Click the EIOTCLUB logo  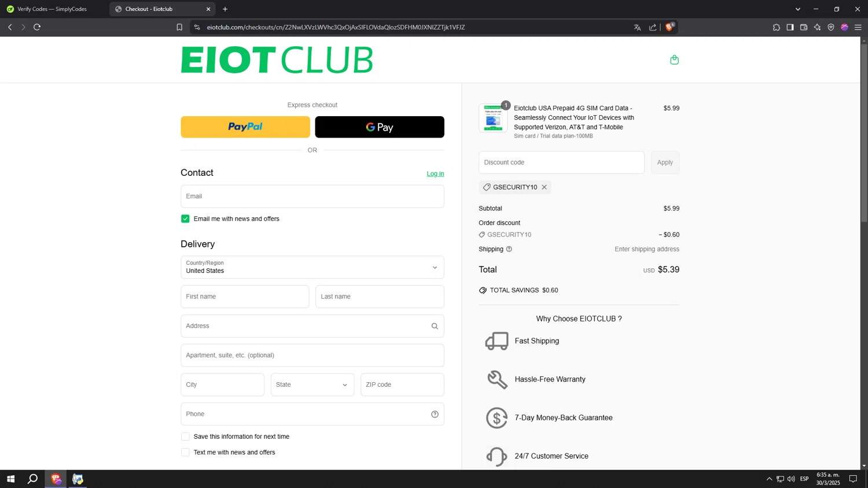(277, 60)
